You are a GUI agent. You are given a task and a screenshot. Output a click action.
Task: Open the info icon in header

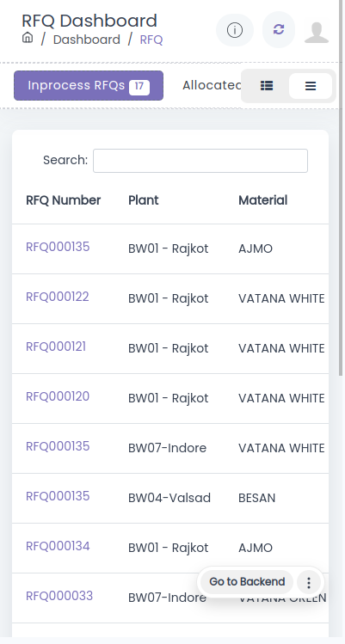pos(235,30)
